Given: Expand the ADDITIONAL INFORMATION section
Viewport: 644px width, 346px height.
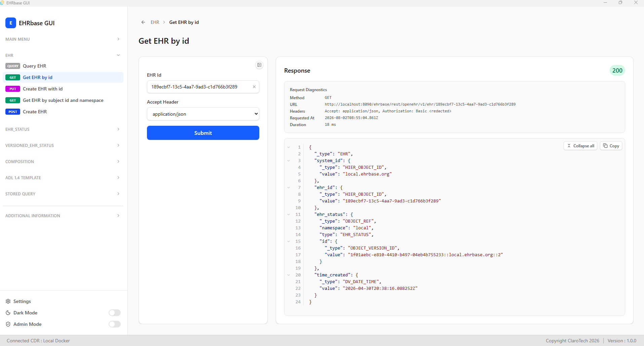Looking at the screenshot, I should click(63, 216).
